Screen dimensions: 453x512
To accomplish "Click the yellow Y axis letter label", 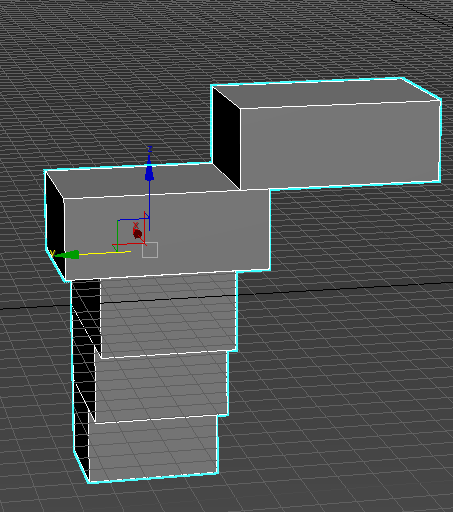I will (52, 253).
